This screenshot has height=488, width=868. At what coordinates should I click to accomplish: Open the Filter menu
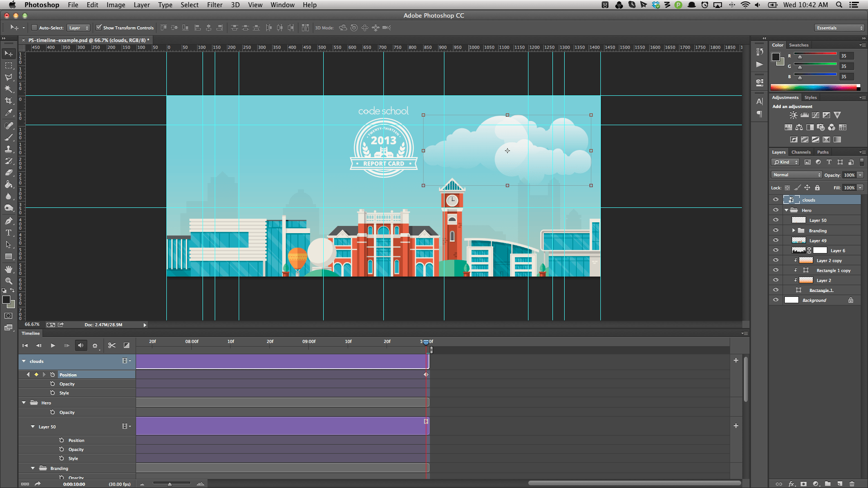[x=215, y=5]
